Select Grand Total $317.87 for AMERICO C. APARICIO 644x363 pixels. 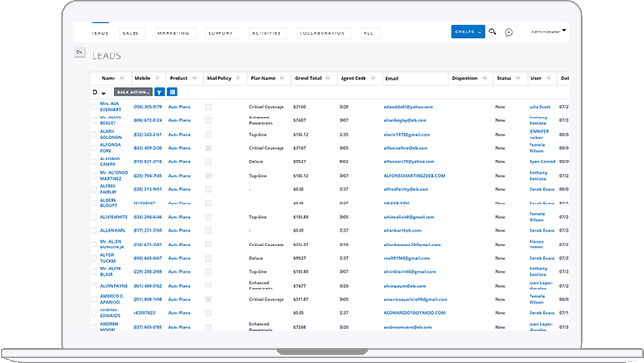click(x=301, y=299)
